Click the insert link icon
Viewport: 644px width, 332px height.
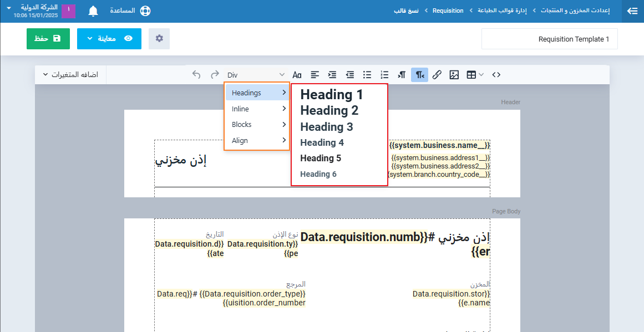coord(437,75)
